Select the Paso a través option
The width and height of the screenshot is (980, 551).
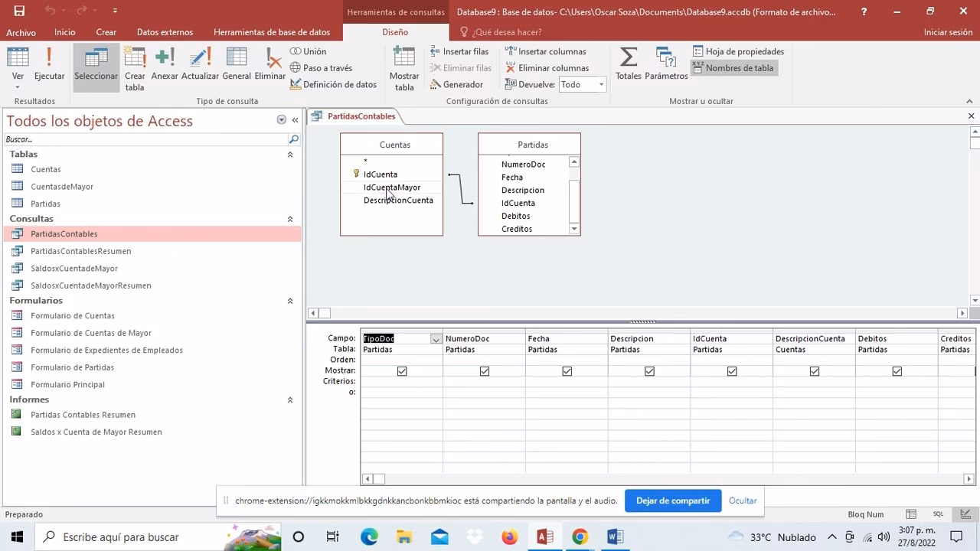coord(322,68)
